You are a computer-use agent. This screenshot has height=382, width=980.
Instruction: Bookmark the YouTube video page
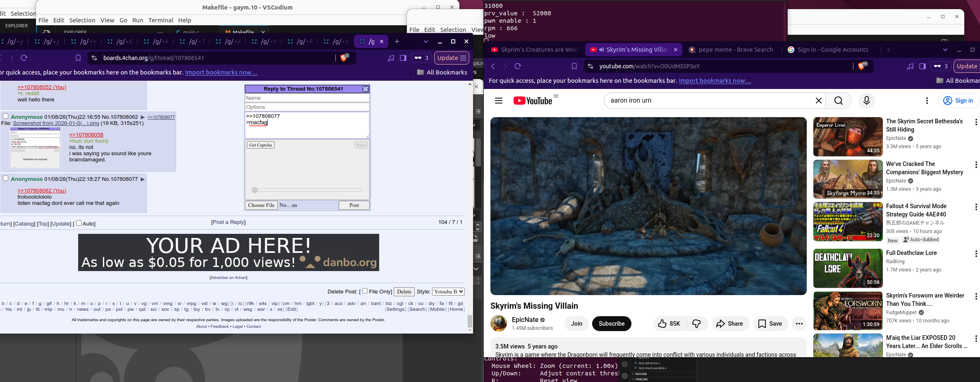tap(574, 66)
